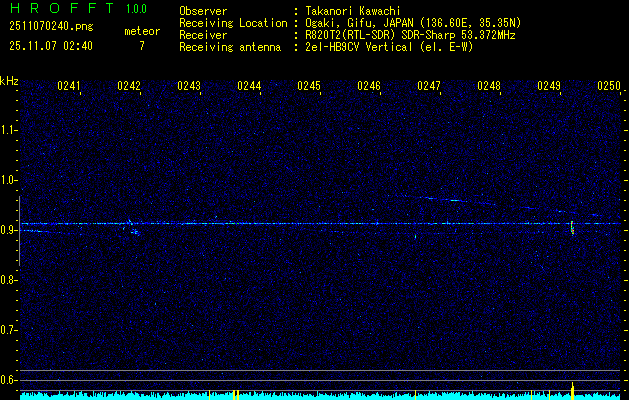Image resolution: width=629 pixels, height=400 pixels.
Task: Click the yellow spike in bottom amplitude graph
Action: [x=572, y=388]
